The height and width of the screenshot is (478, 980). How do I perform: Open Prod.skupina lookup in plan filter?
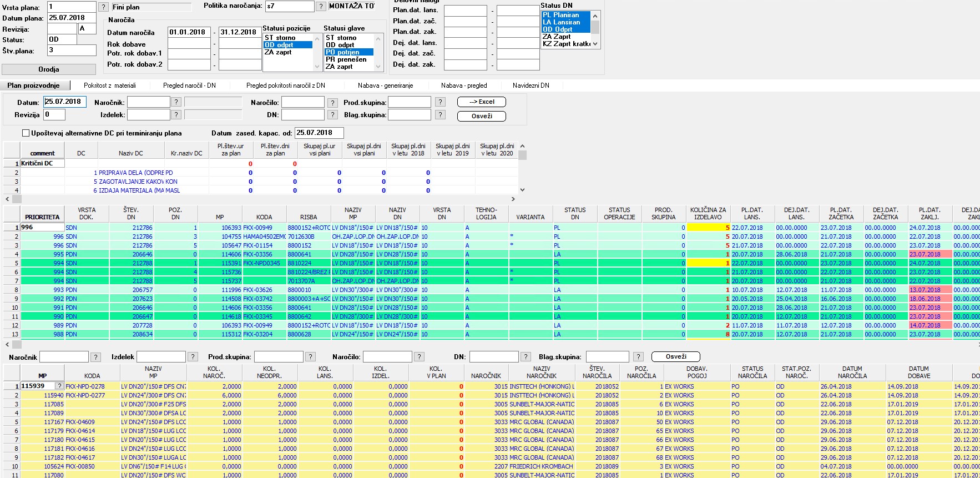pyautogui.click(x=440, y=102)
